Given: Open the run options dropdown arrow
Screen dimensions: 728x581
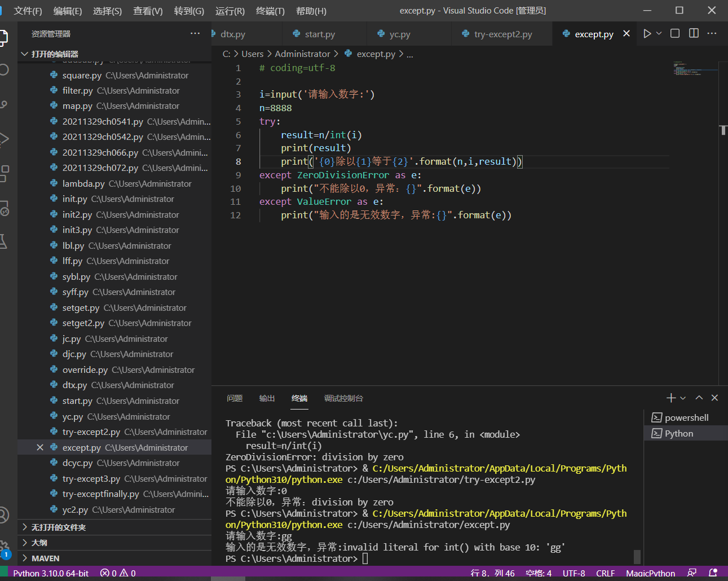Looking at the screenshot, I should pos(659,34).
